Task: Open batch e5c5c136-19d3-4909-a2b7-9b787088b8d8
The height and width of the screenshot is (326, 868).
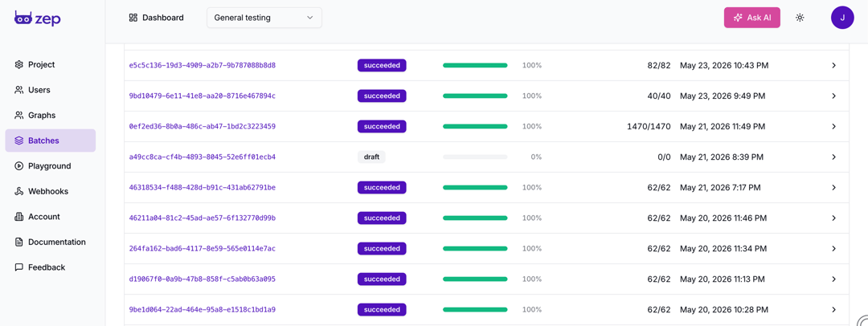Action: pos(202,65)
